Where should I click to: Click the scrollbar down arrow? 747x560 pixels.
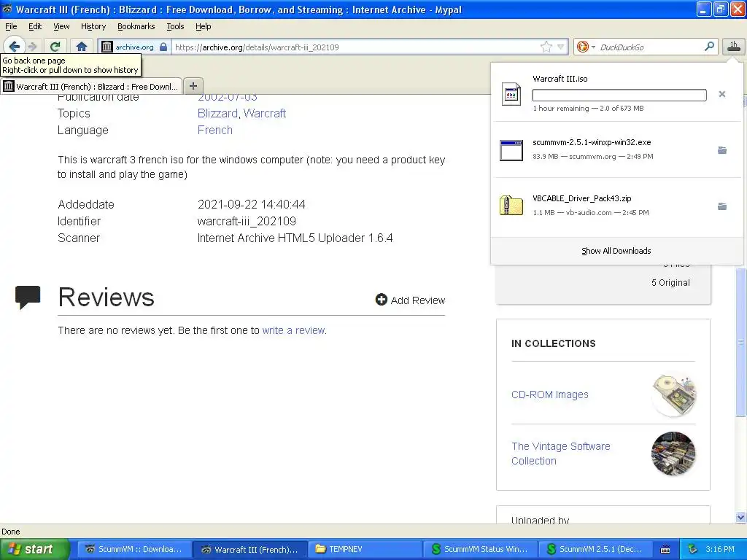[740, 517]
